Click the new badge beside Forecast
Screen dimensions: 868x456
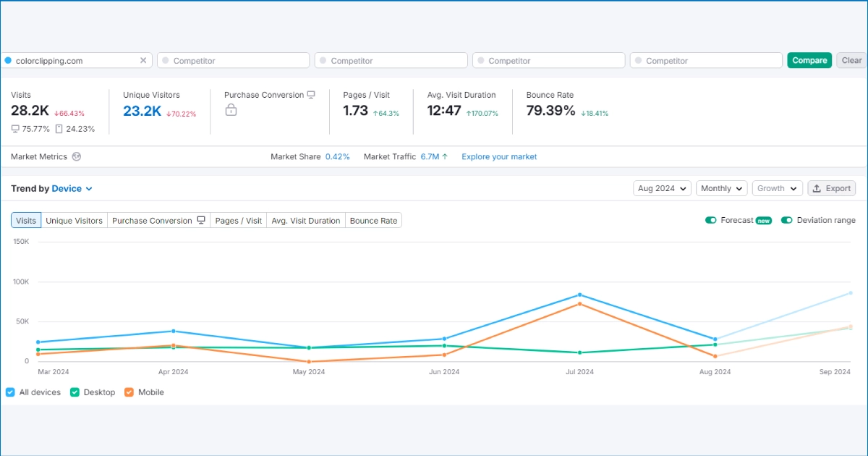[x=764, y=221]
